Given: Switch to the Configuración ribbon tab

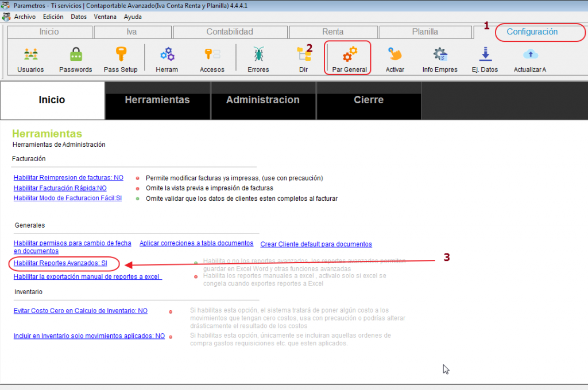Looking at the screenshot, I should (x=532, y=32).
